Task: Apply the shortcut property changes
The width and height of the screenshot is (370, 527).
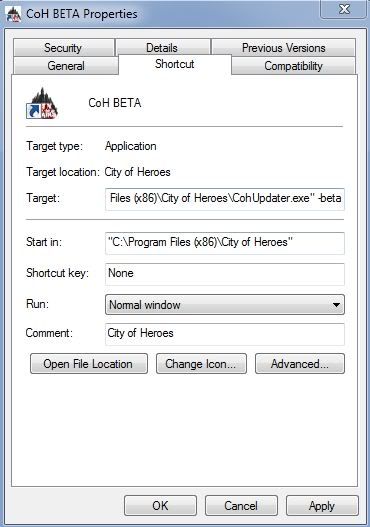Action: pos(322,505)
